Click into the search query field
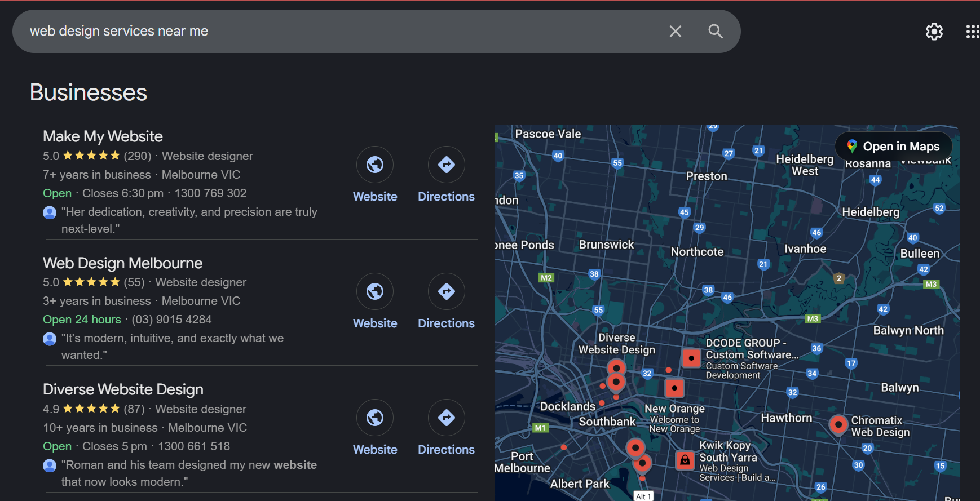The width and height of the screenshot is (980, 501). 338,32
